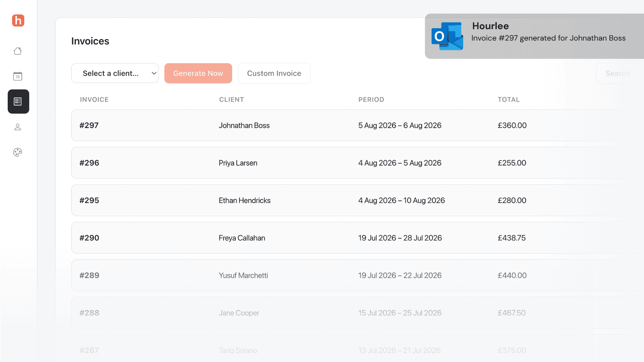Click the INVOICE column header
The image size is (644, 362).
coord(94,100)
